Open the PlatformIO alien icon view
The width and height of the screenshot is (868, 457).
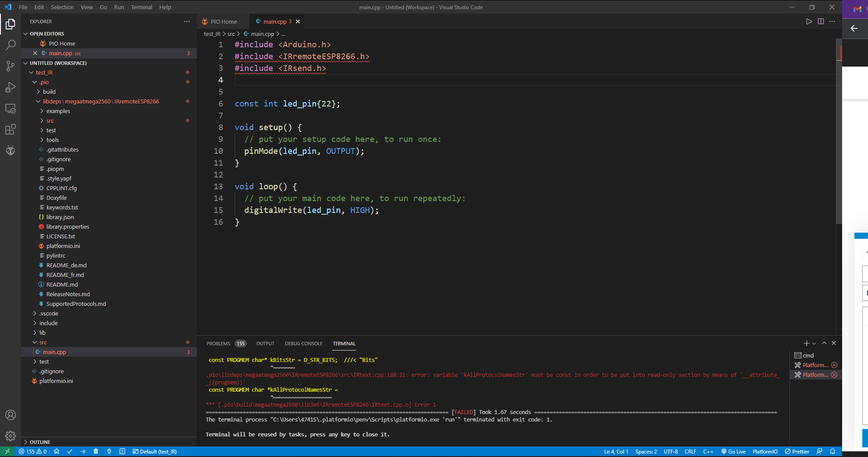pyautogui.click(x=11, y=150)
